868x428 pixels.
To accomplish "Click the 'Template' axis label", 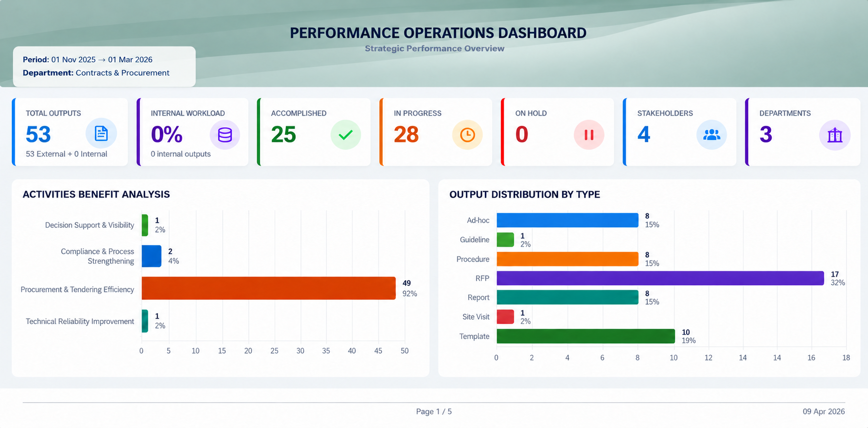I will coord(475,336).
